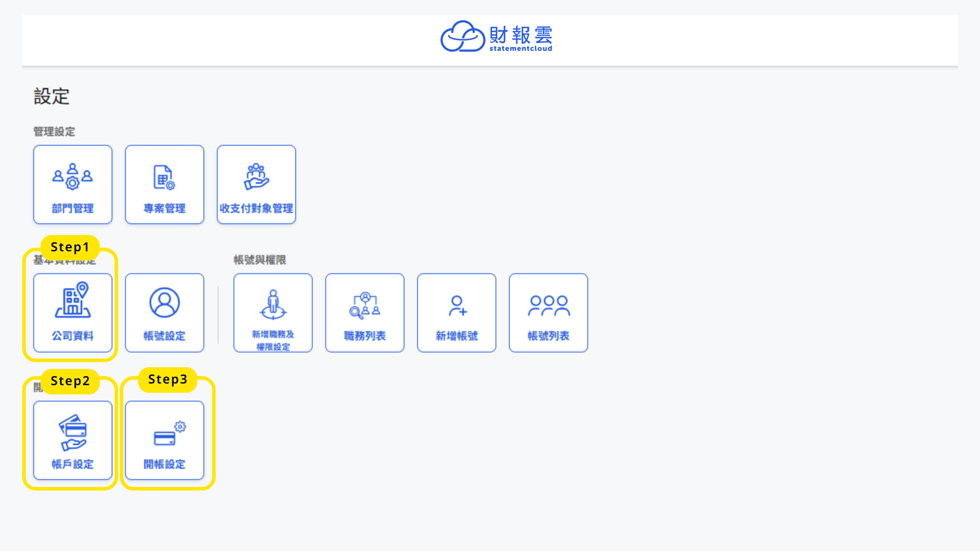Open 開帳設定 opening balance settings tile
Image resolution: width=980 pixels, height=551 pixels.
tap(165, 440)
